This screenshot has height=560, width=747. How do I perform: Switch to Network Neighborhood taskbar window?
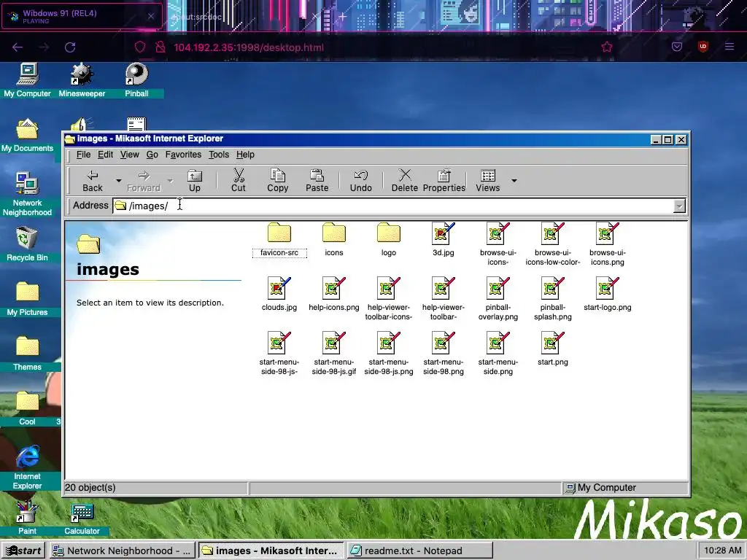(123, 551)
